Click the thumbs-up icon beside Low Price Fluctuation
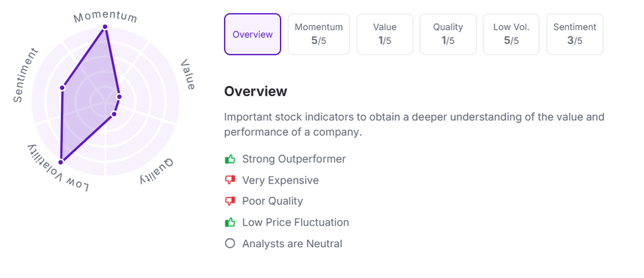This screenshot has width=644, height=278. pos(230,222)
